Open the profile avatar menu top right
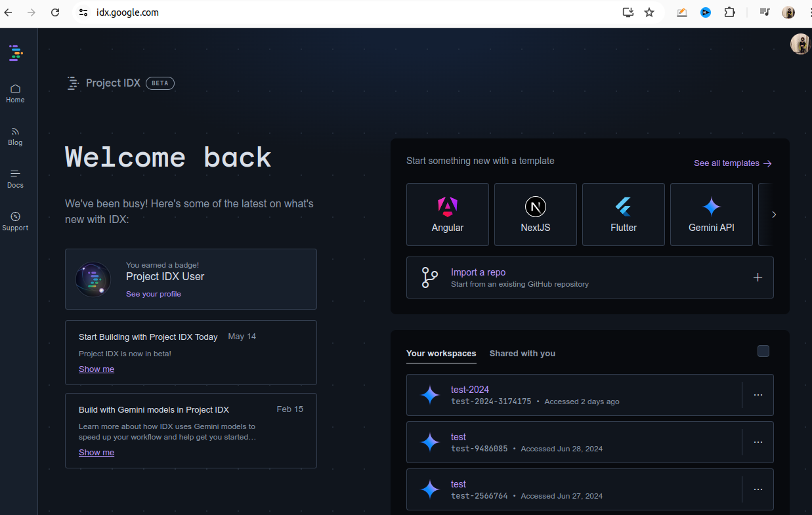 pos(800,44)
